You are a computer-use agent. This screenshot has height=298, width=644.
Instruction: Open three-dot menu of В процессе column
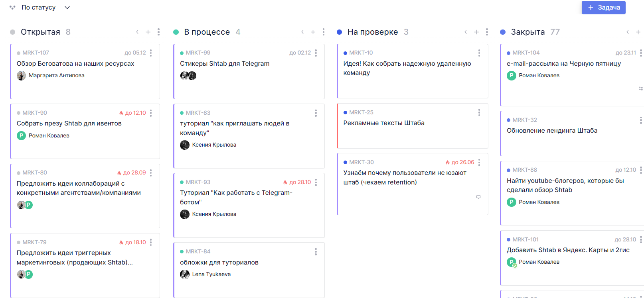point(323,32)
